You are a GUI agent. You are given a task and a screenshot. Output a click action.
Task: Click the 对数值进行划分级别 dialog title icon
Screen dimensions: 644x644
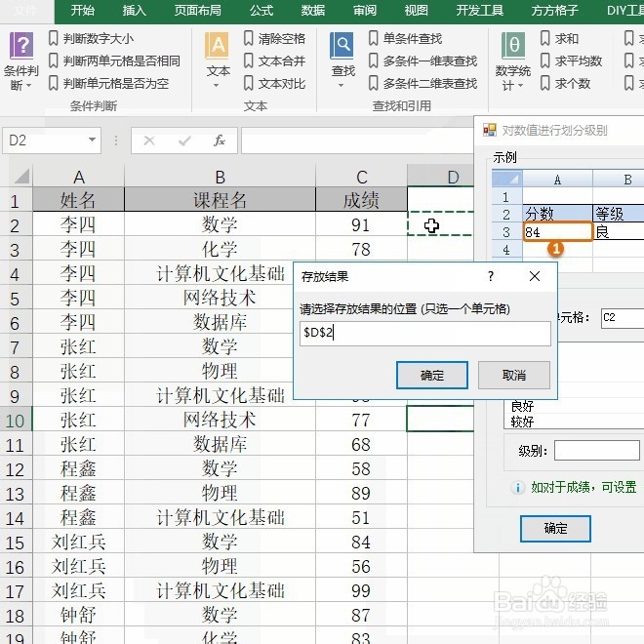pos(490,130)
